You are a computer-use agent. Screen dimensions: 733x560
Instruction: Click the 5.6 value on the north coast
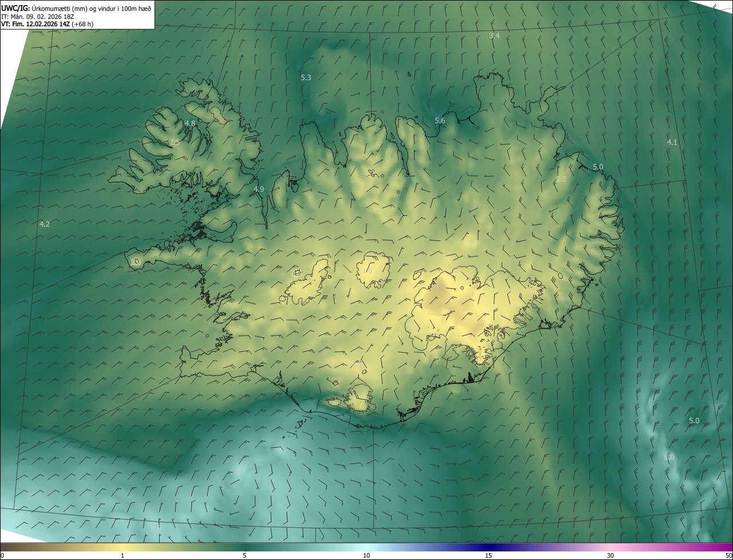[x=440, y=120]
